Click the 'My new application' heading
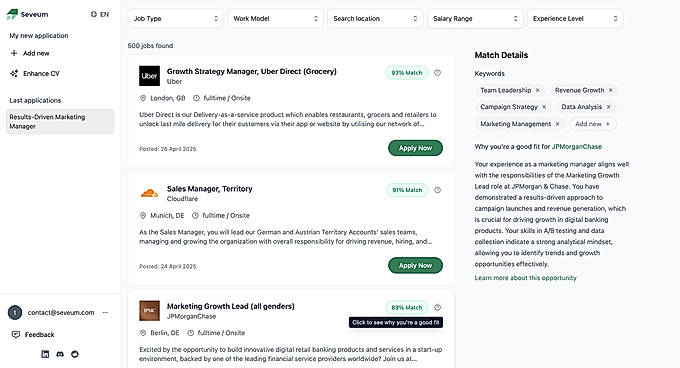The width and height of the screenshot is (680, 368). coord(39,36)
